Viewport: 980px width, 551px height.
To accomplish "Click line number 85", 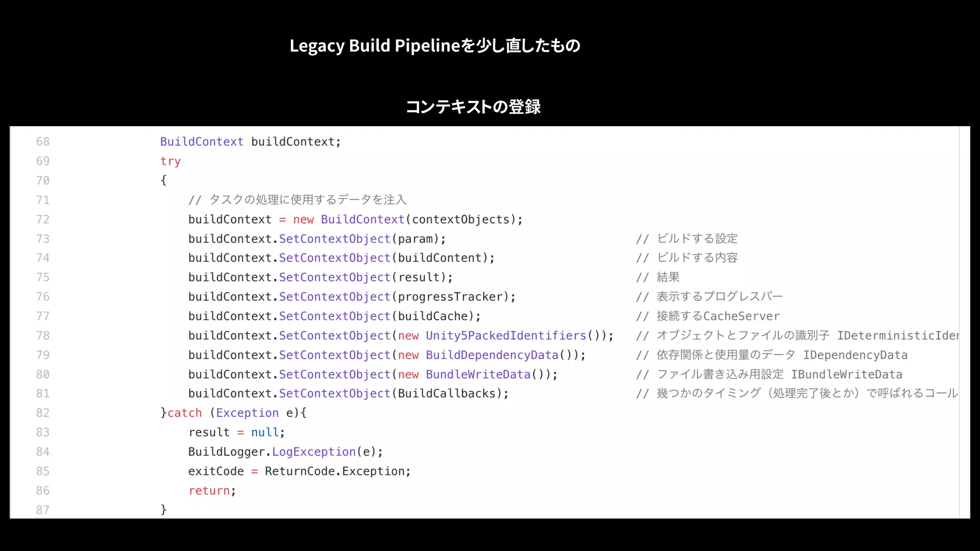I will pyautogui.click(x=43, y=471).
